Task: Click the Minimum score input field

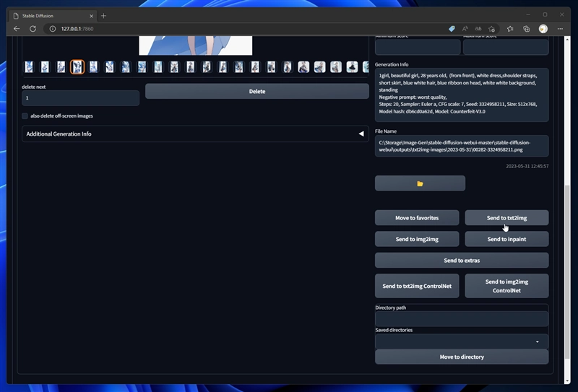Action: 418,47
